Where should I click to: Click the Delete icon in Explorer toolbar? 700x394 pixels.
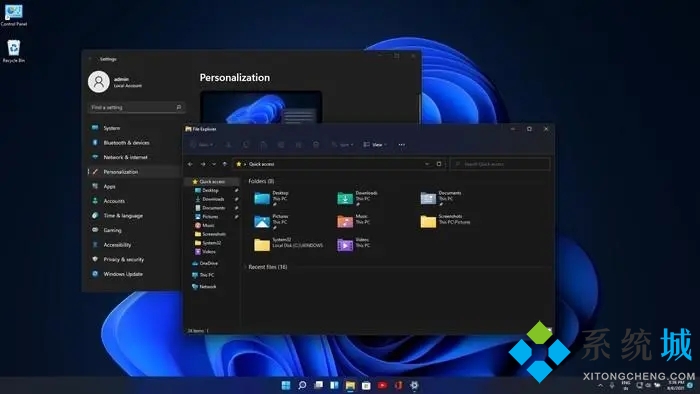tap(316, 145)
